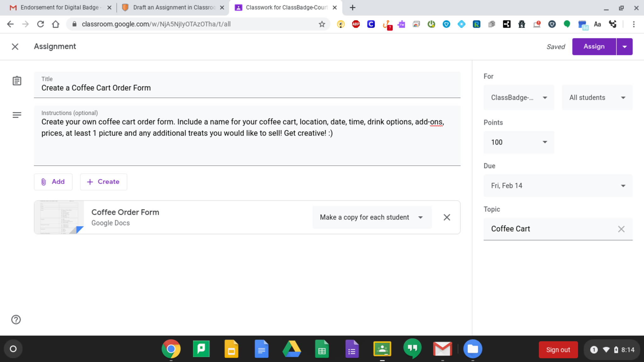
Task: Click the Coffee Order Form thumbnail
Action: [x=59, y=217]
